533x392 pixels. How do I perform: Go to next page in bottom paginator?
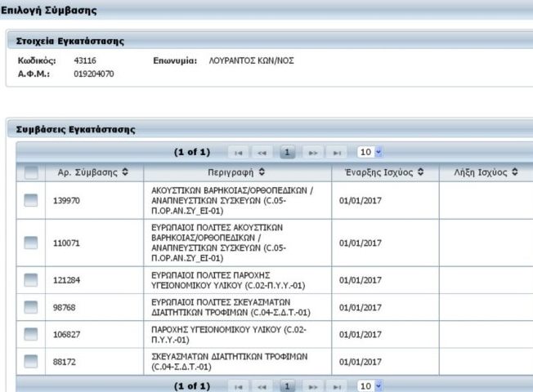click(x=313, y=386)
